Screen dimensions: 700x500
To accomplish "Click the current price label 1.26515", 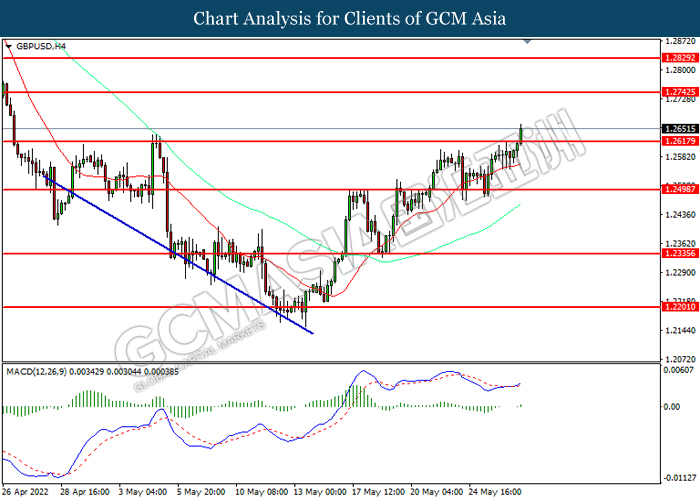I will (680, 129).
